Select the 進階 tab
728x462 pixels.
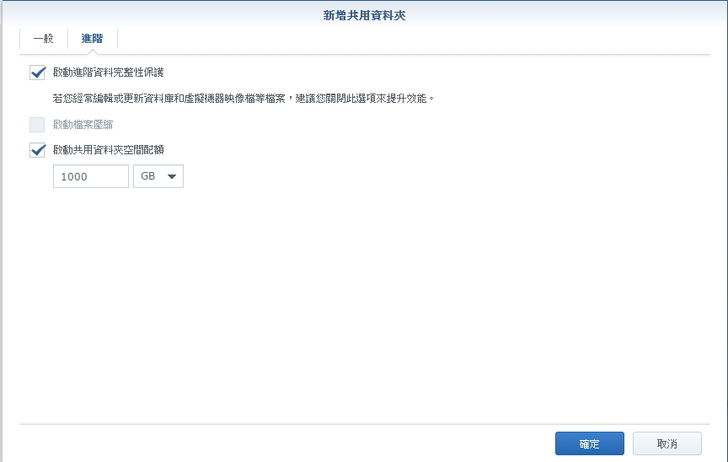point(92,39)
